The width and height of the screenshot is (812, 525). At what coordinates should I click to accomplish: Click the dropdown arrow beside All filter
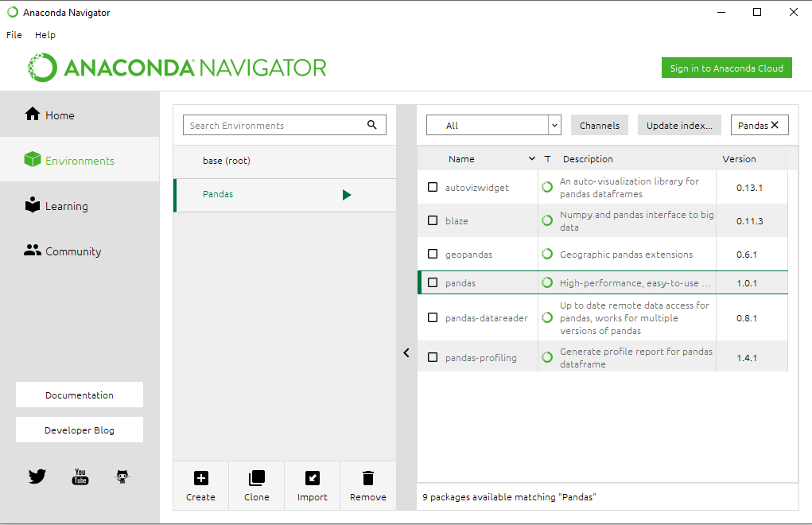coord(554,125)
